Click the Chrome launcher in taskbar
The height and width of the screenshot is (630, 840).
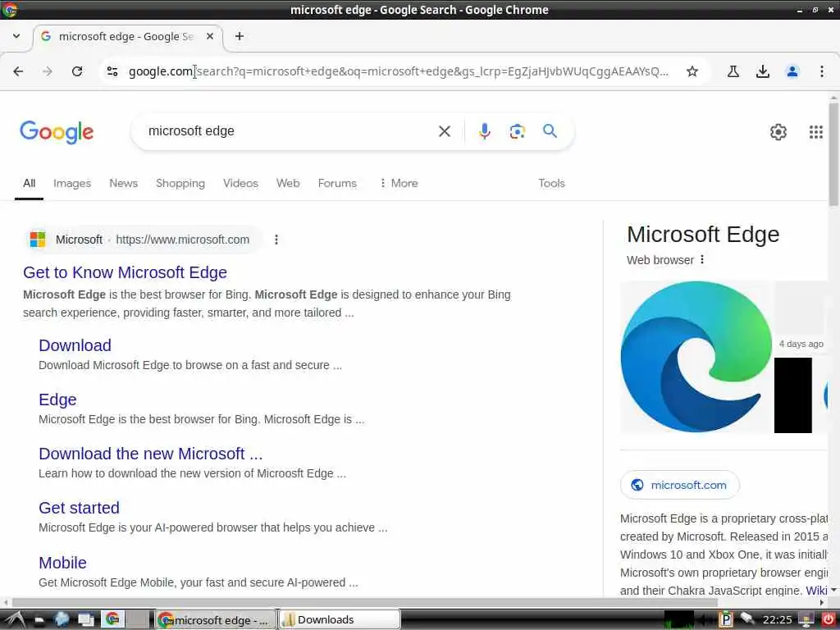pyautogui.click(x=113, y=619)
